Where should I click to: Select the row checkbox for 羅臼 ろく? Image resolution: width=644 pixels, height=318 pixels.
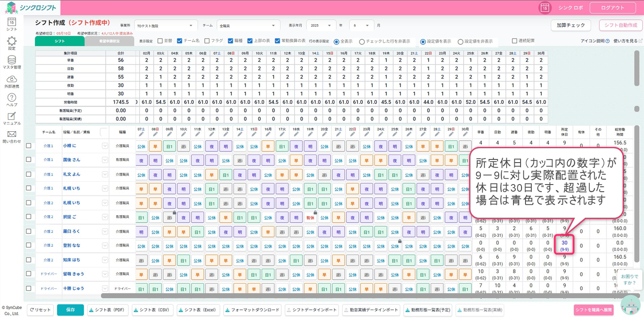[x=29, y=232]
